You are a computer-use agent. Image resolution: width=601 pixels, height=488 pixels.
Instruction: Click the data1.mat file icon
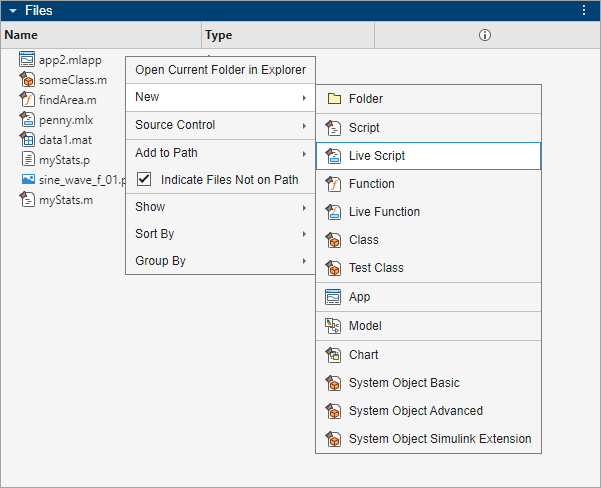point(28,139)
